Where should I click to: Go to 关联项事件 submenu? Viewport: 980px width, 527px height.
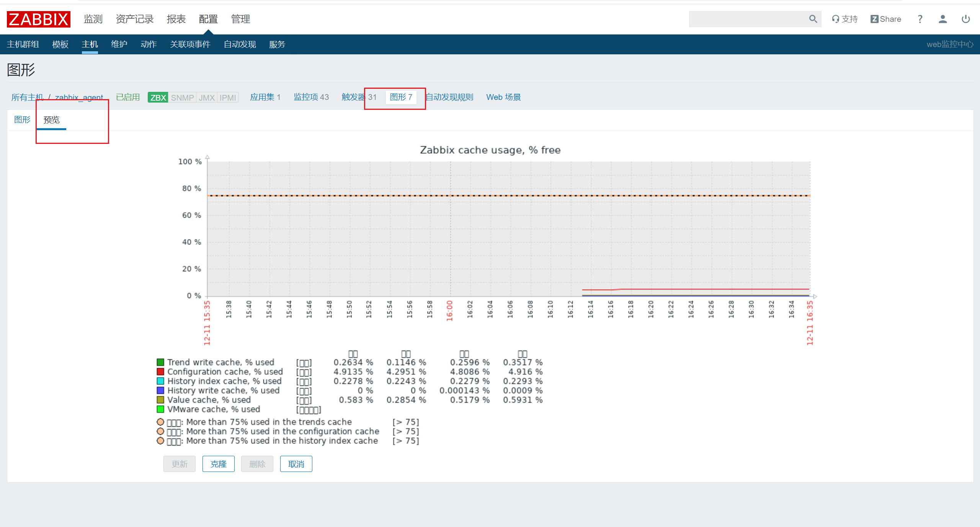[x=190, y=44]
